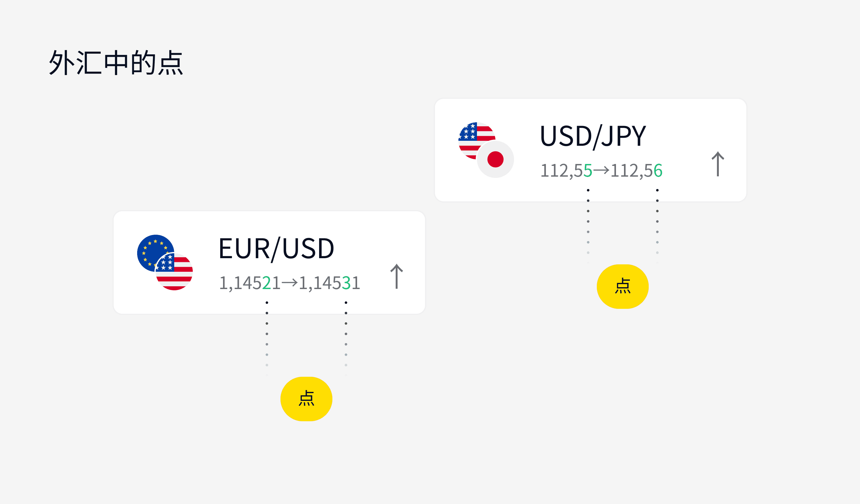Click the right arrow between 1,14521 and 1,14531
This screenshot has height=504, width=860.
(289, 283)
